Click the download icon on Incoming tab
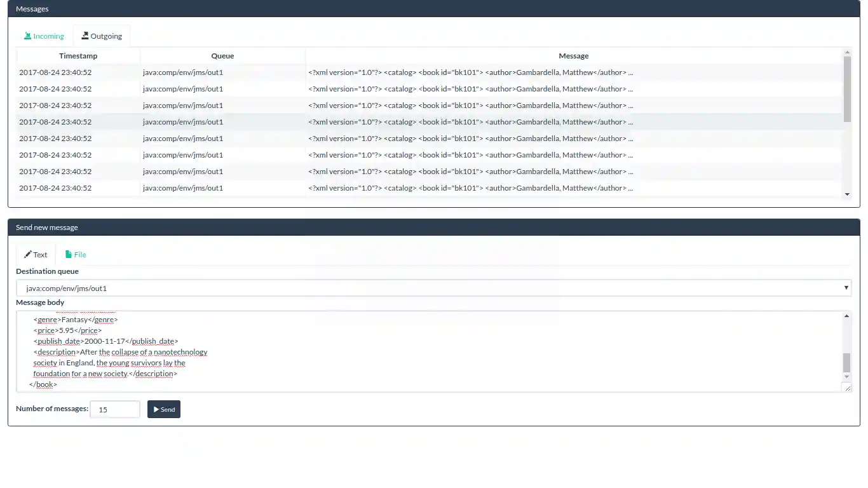The width and height of the screenshot is (868, 488). 28,36
